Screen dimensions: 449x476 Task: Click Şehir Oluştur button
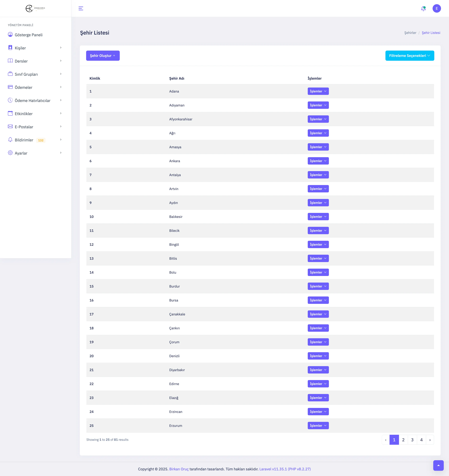click(x=103, y=56)
